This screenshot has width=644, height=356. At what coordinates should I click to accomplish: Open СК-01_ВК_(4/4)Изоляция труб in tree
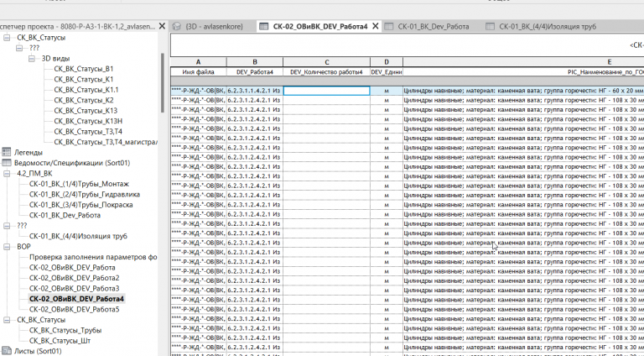[78, 237]
